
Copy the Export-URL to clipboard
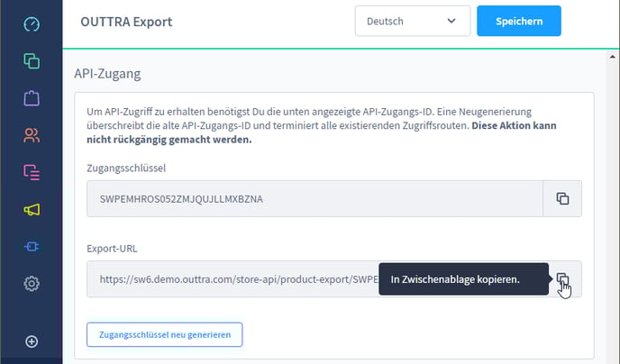562,279
